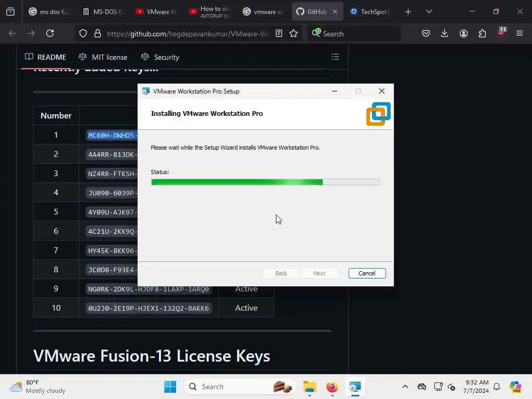The width and height of the screenshot is (532, 399).
Task: Close the GitHub browser tab
Action: (x=335, y=11)
